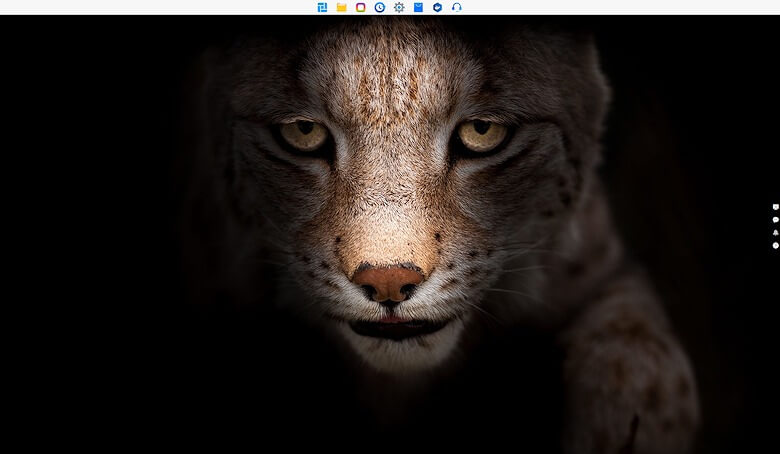Click the top square icon in right sidebar
780x454 pixels.
click(775, 207)
